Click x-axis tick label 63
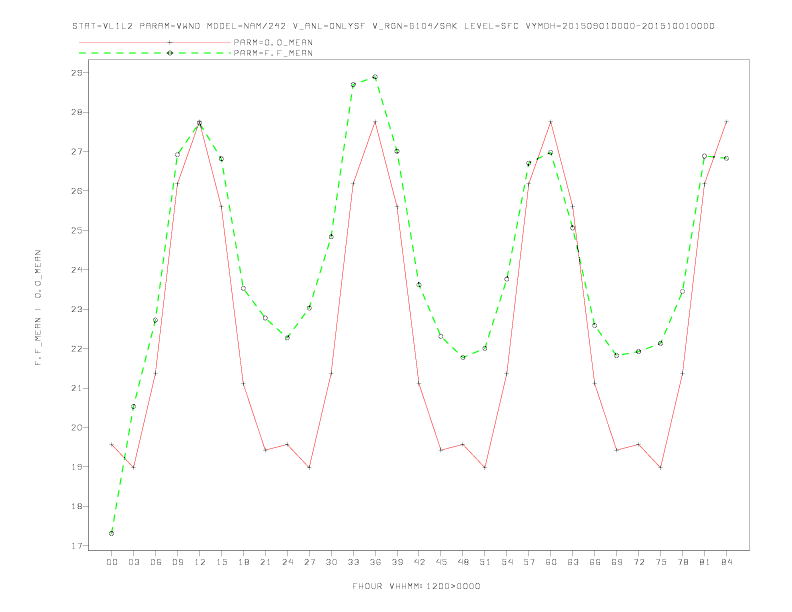The width and height of the screenshot is (792, 612). click(573, 562)
